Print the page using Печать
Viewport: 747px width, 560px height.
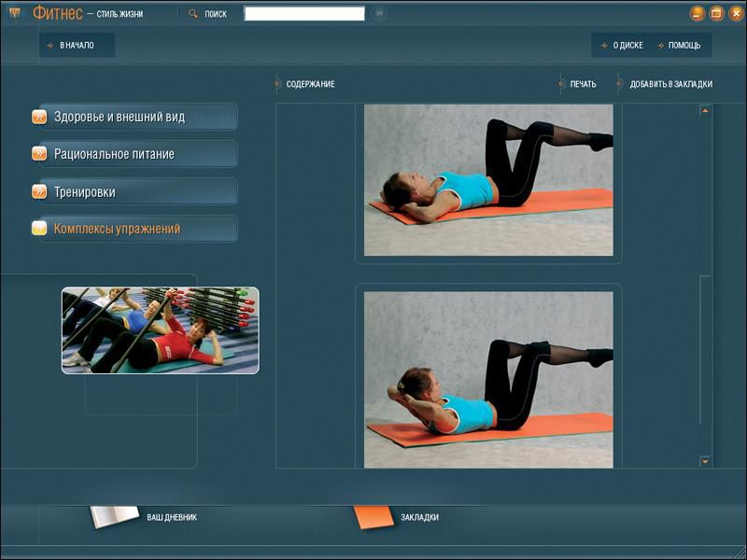[x=583, y=84]
